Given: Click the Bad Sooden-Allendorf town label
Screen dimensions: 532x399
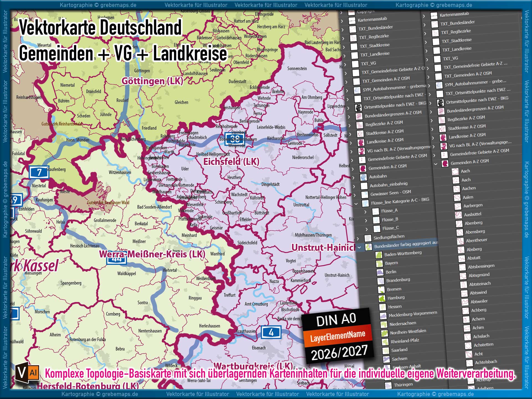Looking at the screenshot, I should click(x=154, y=207).
